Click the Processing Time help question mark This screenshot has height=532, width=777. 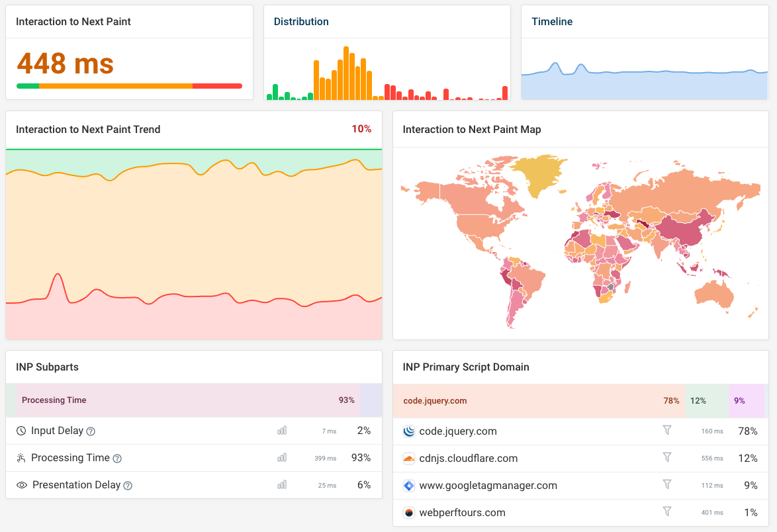(x=117, y=459)
